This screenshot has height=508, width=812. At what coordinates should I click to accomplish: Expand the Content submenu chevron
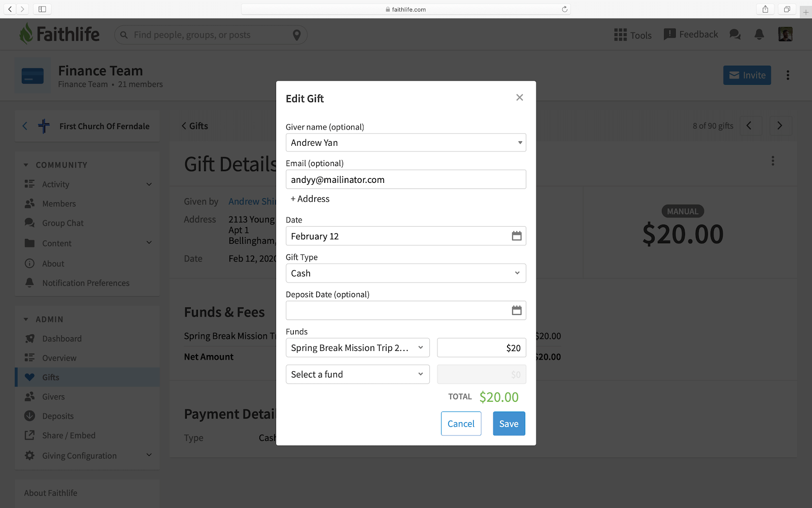[149, 243]
